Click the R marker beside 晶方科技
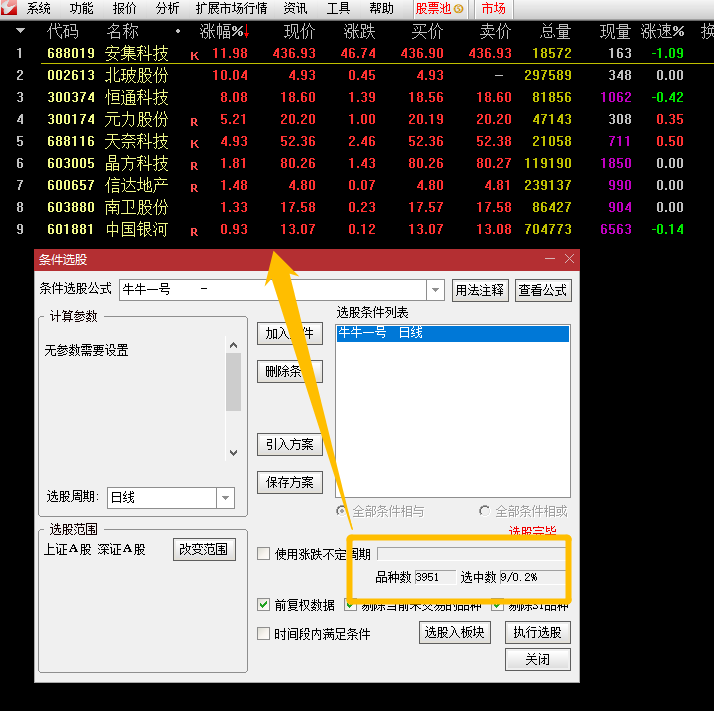Viewport: 714px width, 711px height. (194, 166)
